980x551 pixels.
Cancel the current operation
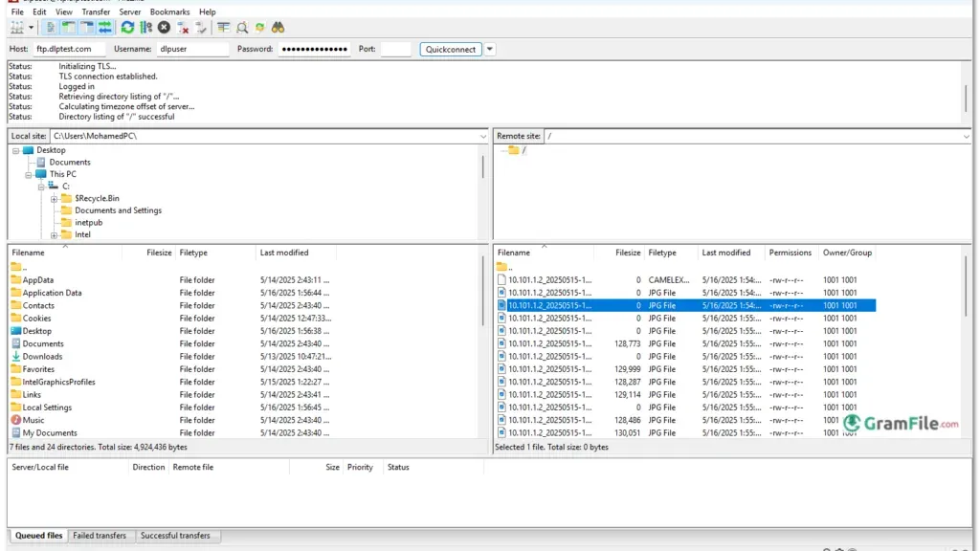click(x=165, y=28)
